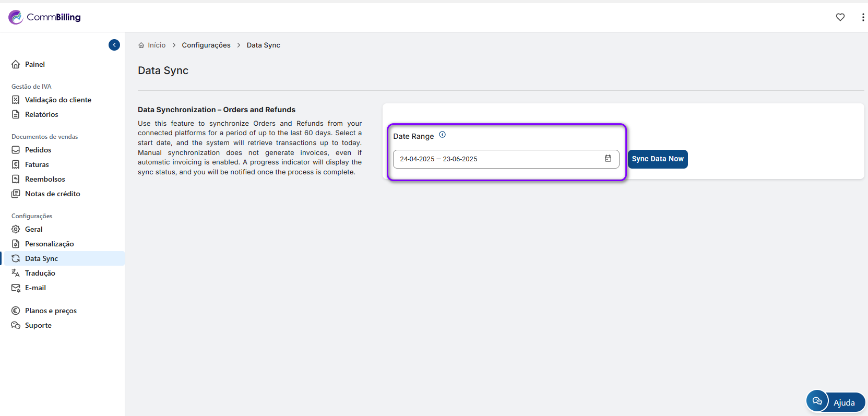
Task: Navigate to Pedidos
Action: pyautogui.click(x=38, y=150)
